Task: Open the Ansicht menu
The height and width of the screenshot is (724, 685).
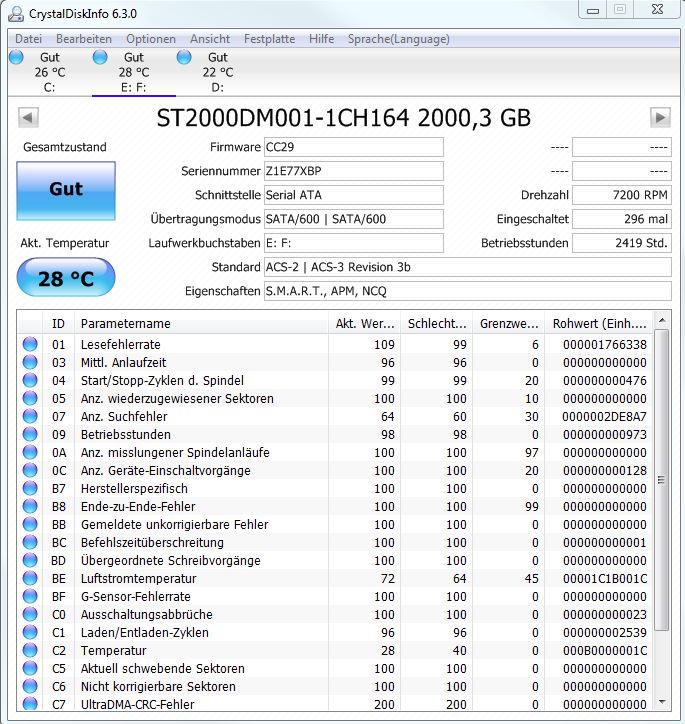Action: click(x=210, y=39)
